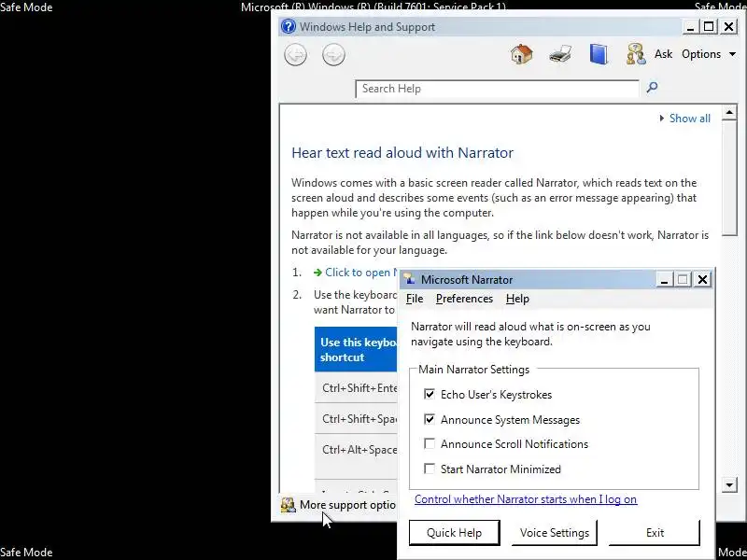The image size is (747, 560).
Task: Open Narrator Help menu
Action: tap(517, 299)
